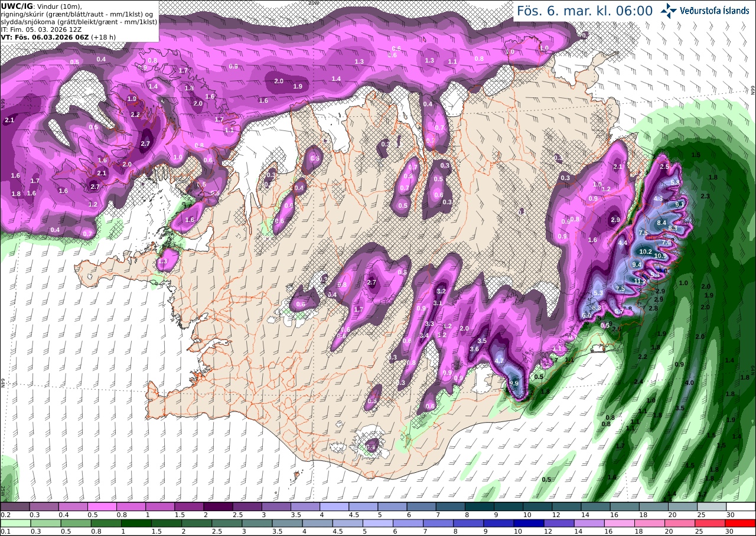Click the 10.9 precipitation value on the map
This screenshot has height=536, width=756.
click(x=660, y=256)
